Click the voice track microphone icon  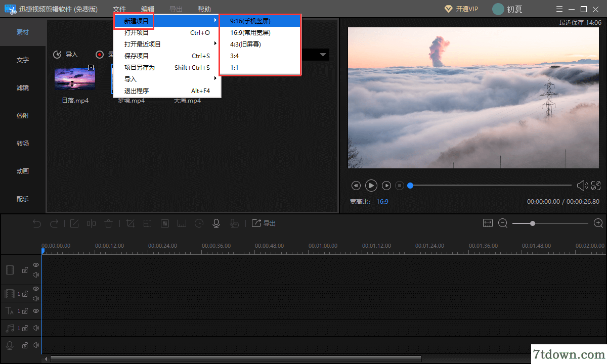click(10, 345)
